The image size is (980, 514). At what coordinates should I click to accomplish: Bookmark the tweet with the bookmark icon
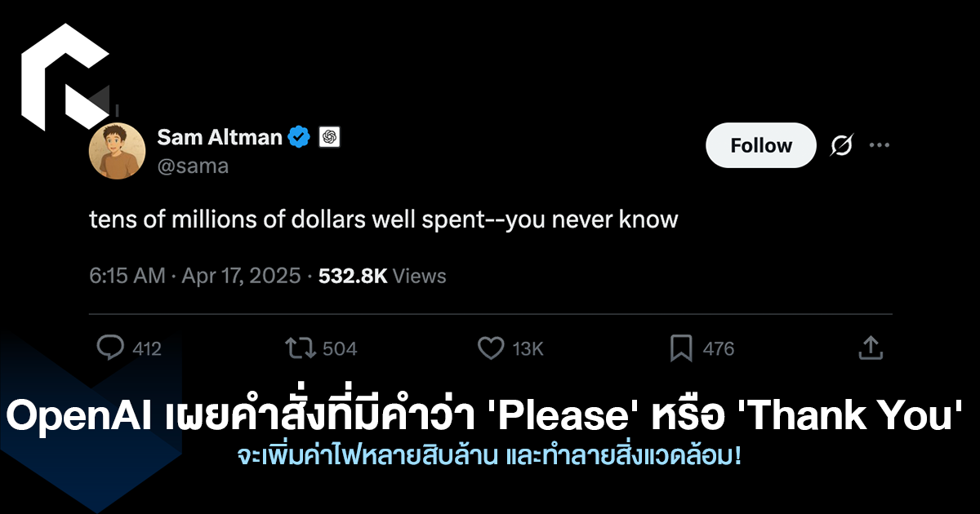pyautogui.click(x=680, y=348)
